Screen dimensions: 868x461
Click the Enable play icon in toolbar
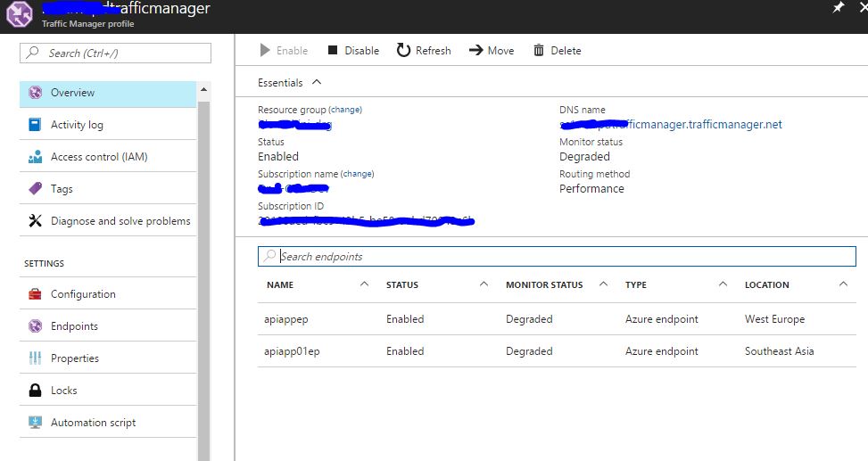265,50
